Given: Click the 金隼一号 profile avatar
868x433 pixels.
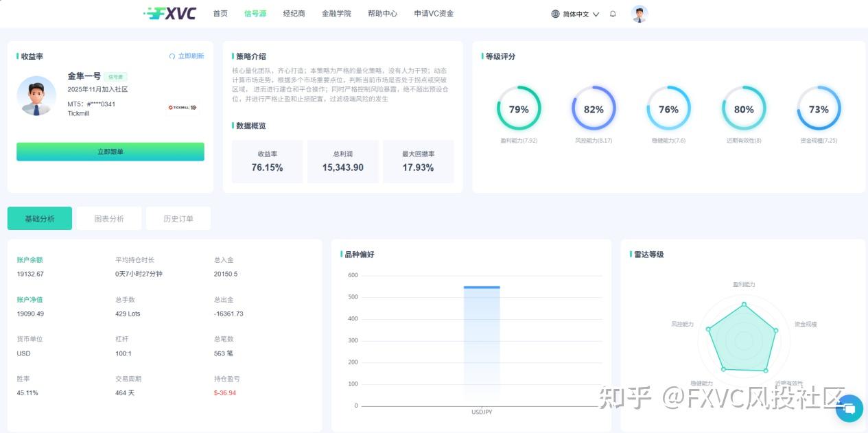Looking at the screenshot, I should (36, 95).
